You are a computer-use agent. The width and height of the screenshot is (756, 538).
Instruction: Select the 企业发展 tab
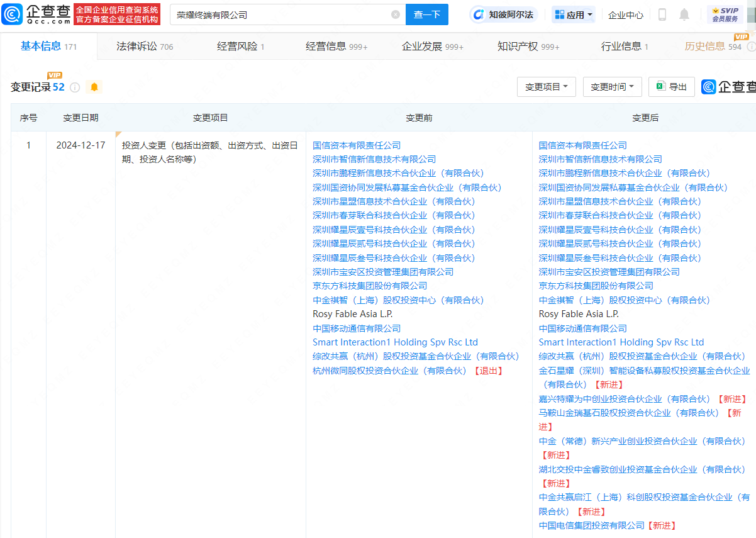click(433, 47)
